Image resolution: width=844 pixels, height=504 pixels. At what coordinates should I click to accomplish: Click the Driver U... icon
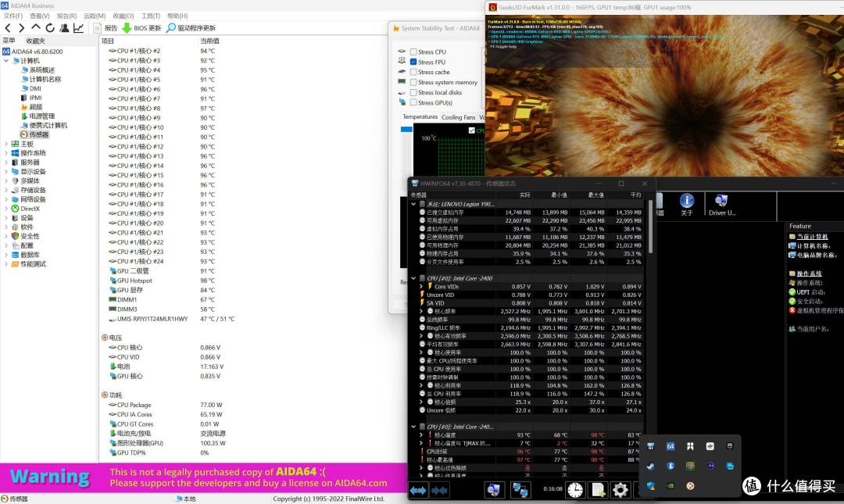(x=722, y=206)
